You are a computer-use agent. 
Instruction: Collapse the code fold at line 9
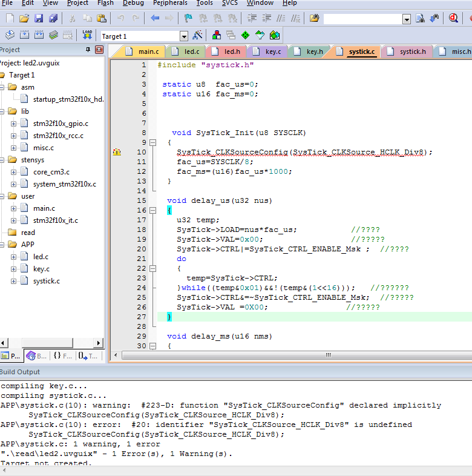[x=153, y=142]
